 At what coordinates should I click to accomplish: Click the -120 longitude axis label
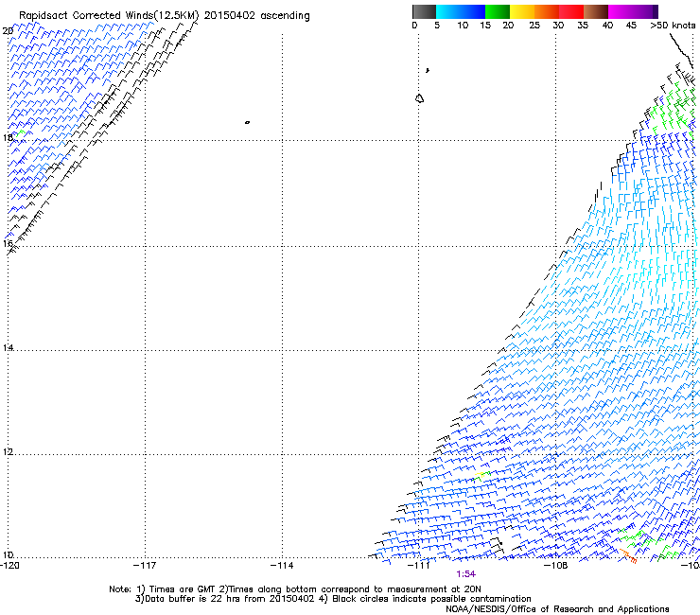pyautogui.click(x=9, y=566)
